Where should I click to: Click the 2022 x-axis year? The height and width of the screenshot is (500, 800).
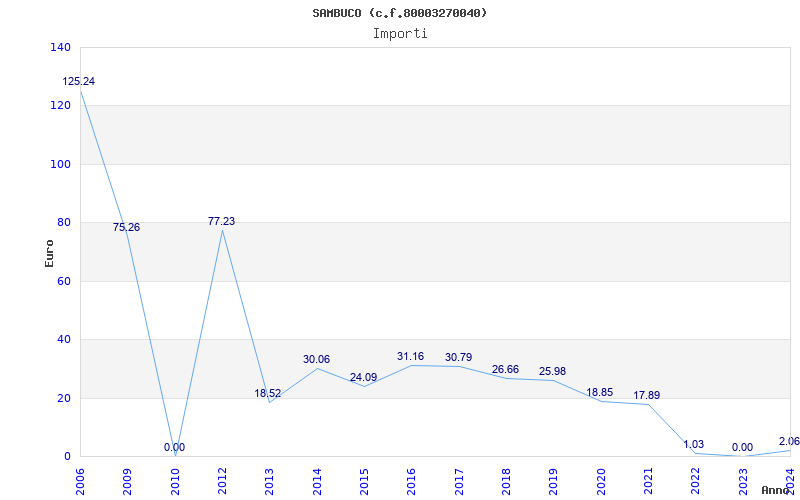pyautogui.click(x=695, y=482)
